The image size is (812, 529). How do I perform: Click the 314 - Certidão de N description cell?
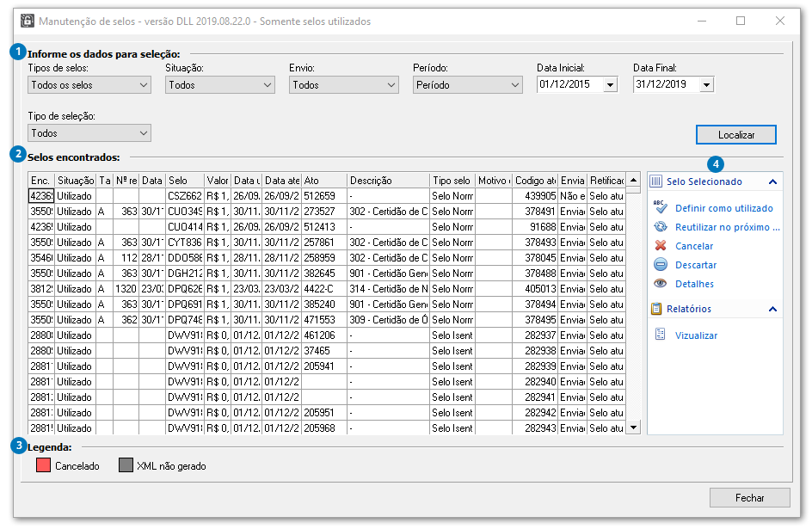pos(389,289)
